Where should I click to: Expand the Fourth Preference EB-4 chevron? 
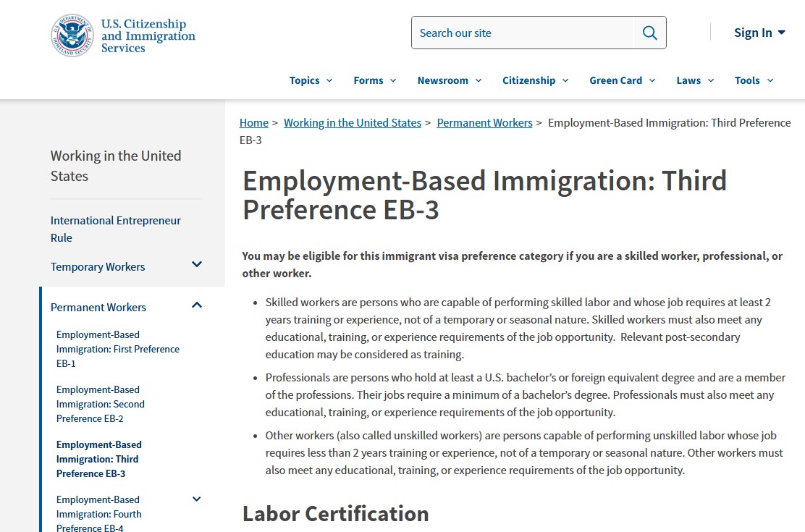coord(196,499)
